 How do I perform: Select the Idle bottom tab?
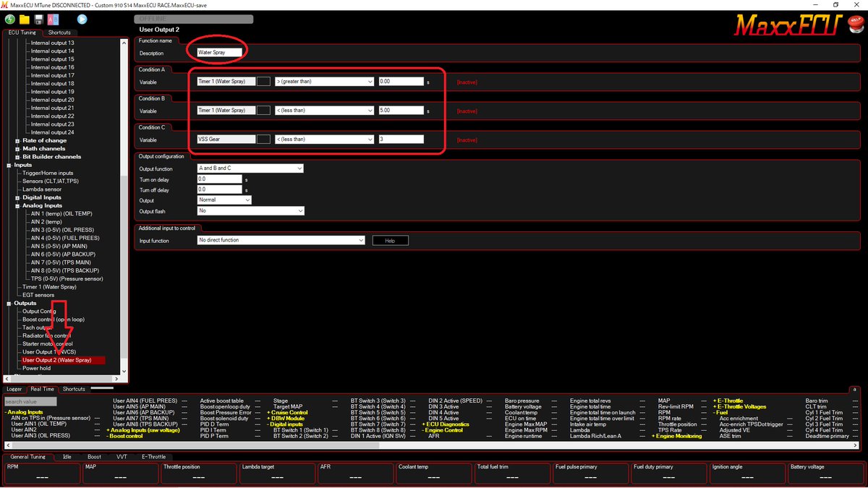[x=67, y=457]
